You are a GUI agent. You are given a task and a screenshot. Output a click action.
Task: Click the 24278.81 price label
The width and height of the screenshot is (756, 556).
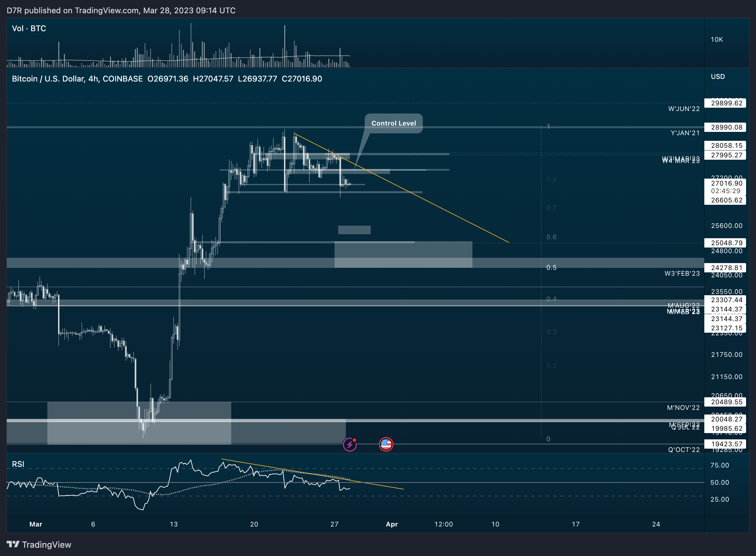click(725, 268)
